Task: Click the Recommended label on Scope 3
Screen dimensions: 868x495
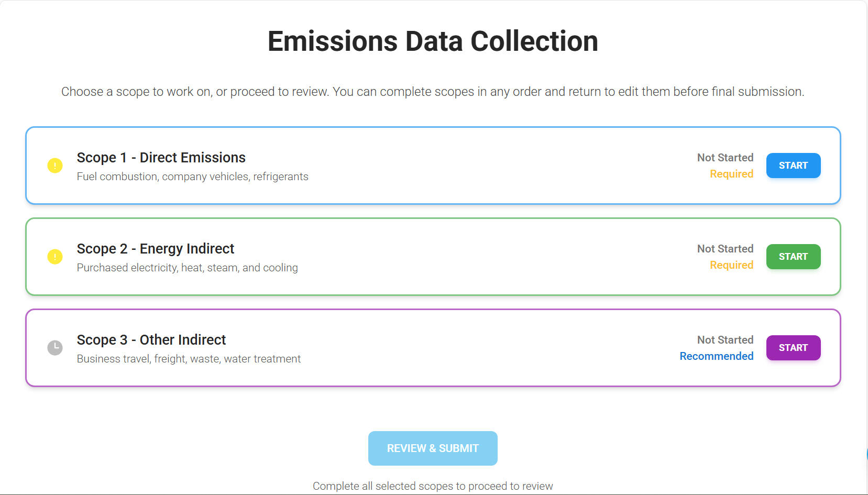Action: (x=716, y=356)
